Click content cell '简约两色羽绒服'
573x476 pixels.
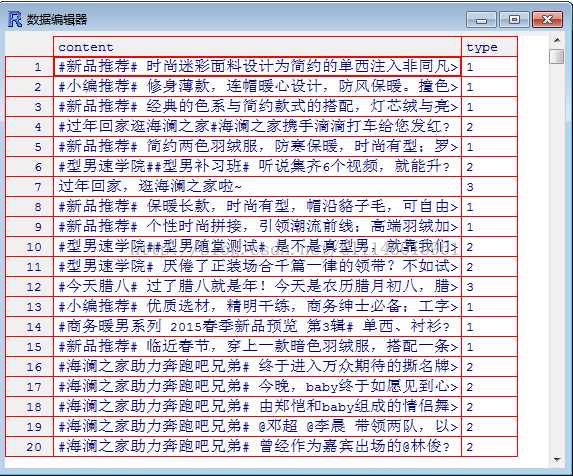(x=257, y=147)
